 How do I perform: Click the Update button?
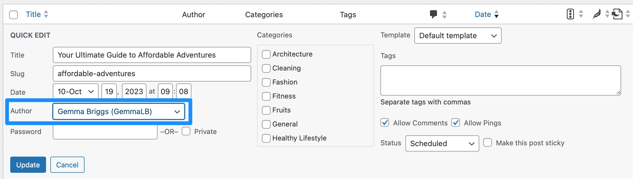click(x=28, y=164)
